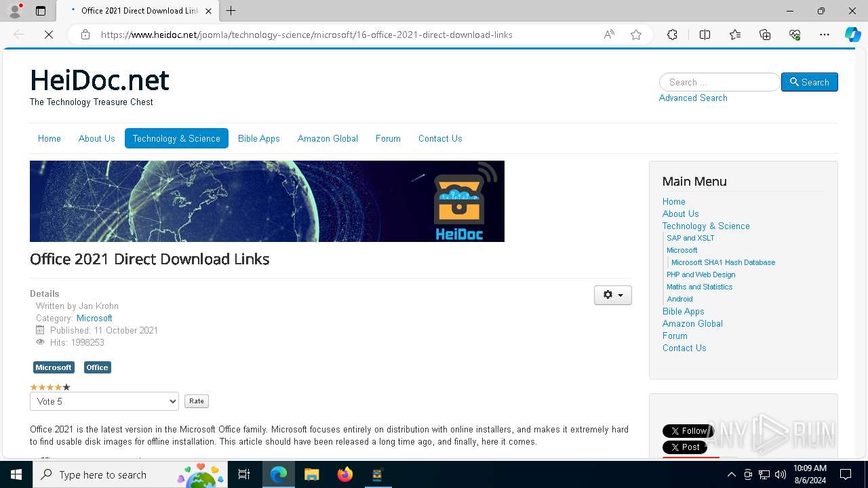Viewport: 868px width, 488px height.
Task: Toggle split screen view
Action: point(705,35)
